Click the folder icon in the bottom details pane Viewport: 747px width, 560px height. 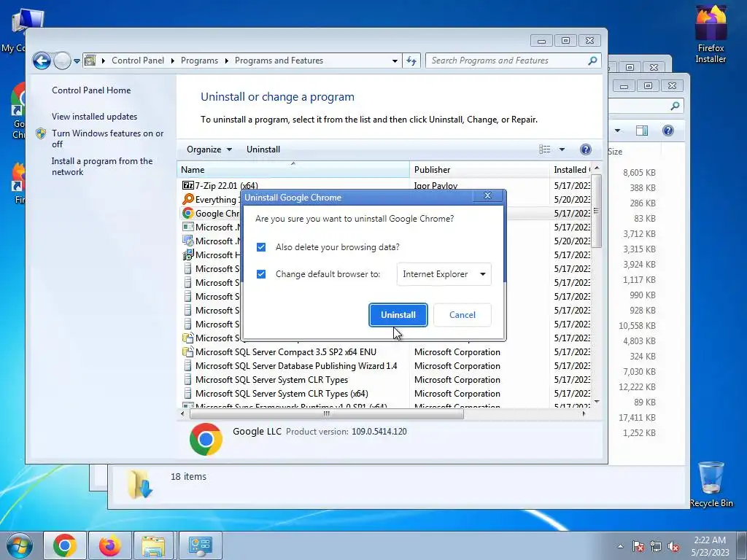139,484
